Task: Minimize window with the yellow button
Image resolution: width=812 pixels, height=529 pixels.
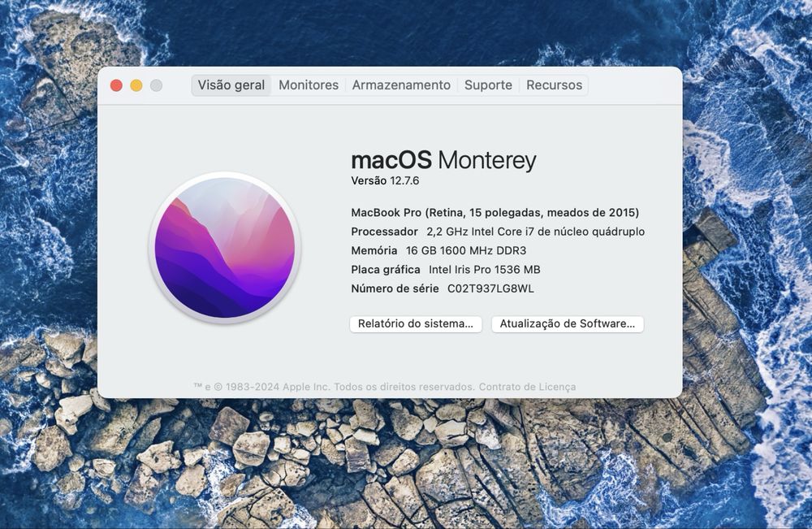Action: tap(136, 85)
